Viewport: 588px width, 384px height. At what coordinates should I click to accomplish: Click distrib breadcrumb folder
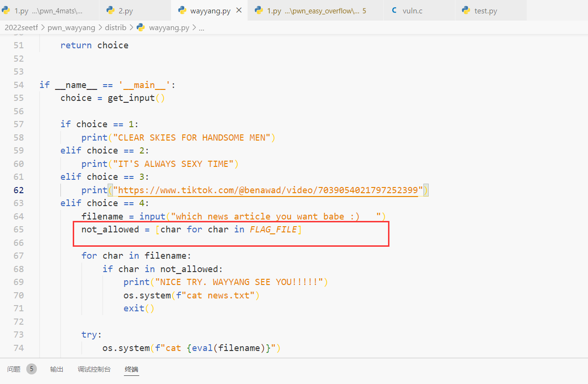115,28
